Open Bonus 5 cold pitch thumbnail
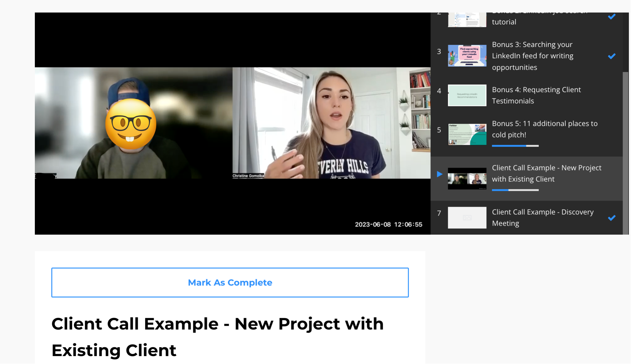Screen dimensions: 631x364 pos(467,134)
